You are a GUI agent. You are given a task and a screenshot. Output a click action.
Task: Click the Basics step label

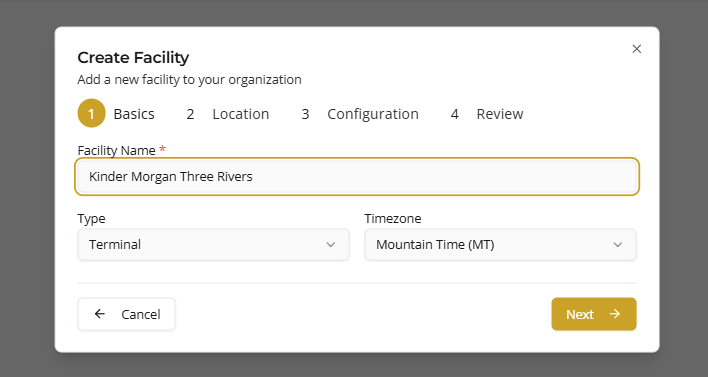click(134, 114)
